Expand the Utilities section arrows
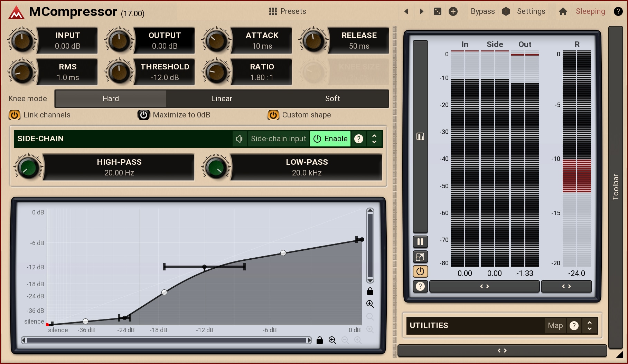The height and width of the screenshot is (364, 628). [x=590, y=326]
